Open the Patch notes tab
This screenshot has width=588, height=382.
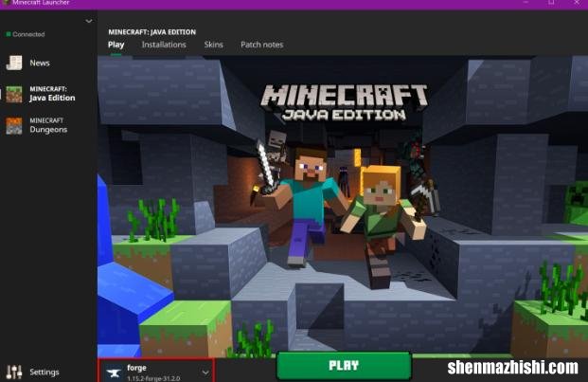coord(261,45)
